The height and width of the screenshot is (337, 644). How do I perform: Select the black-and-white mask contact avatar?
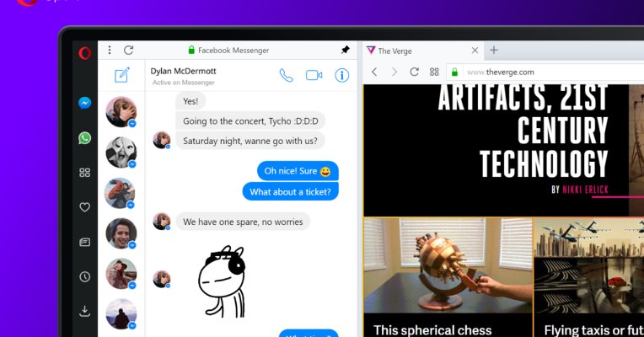pos(121,152)
